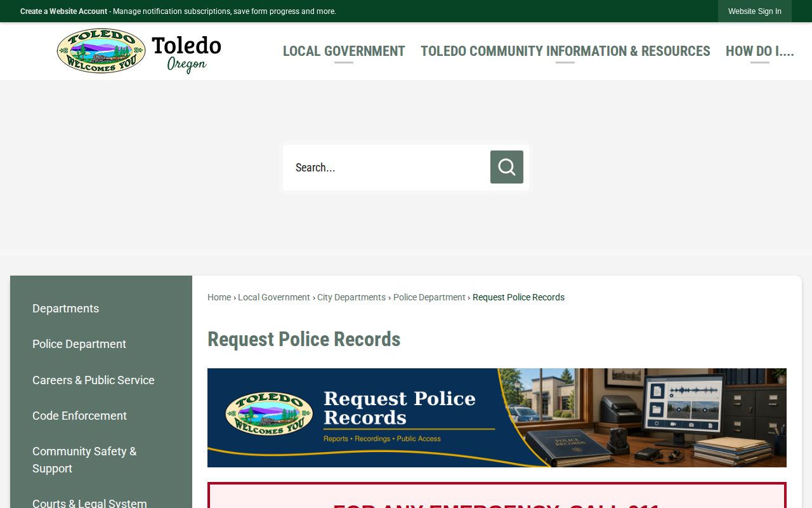Click the Website Sign In button
Screen dimensions: 812x508
754,11
